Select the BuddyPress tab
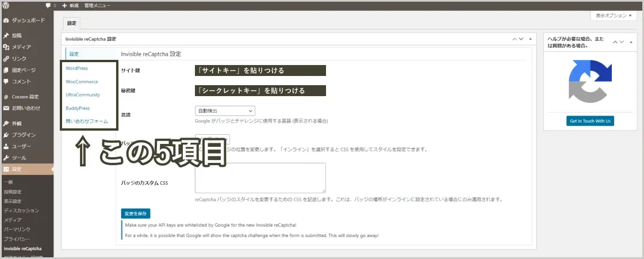Viewport: 644px width, 259px height. (x=78, y=108)
